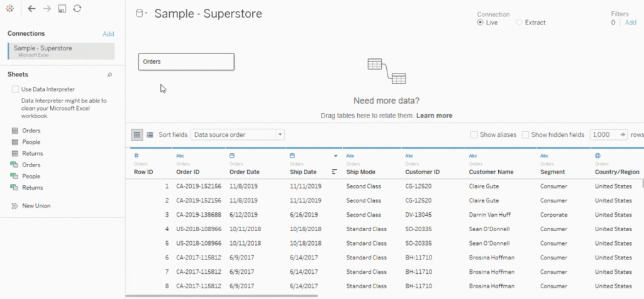Change the Segment Abc type icon
Screen dimensions: 644x299
544,156
